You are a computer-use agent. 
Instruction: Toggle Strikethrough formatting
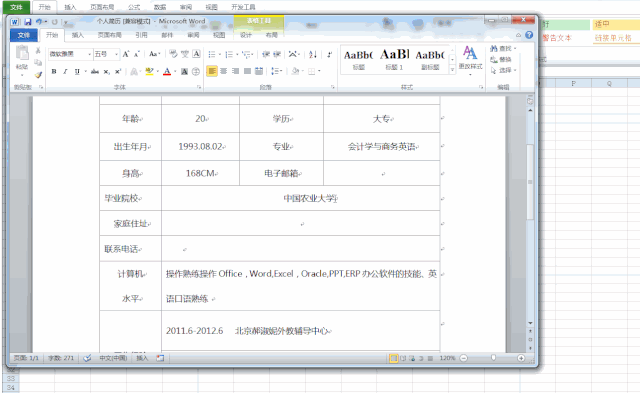(x=95, y=71)
